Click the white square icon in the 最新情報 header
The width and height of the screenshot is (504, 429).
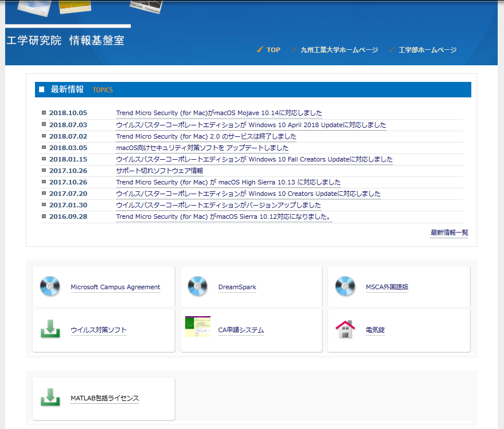[41, 89]
